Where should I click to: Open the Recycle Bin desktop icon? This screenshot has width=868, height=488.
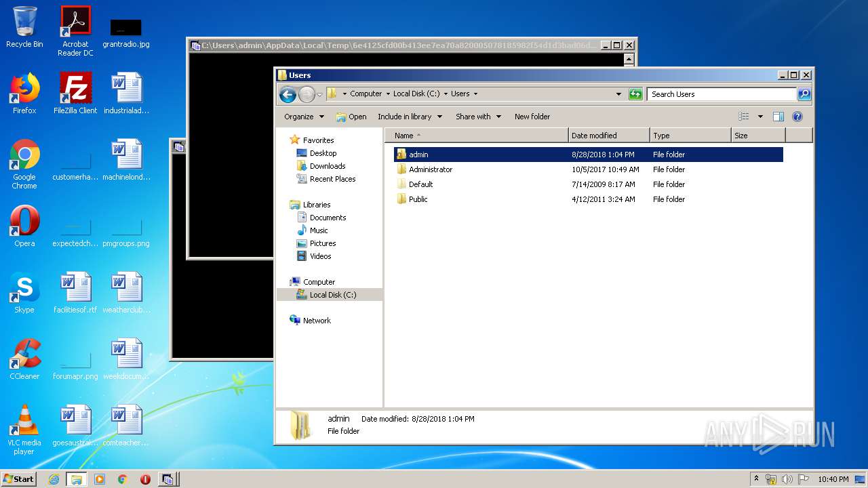[24, 27]
